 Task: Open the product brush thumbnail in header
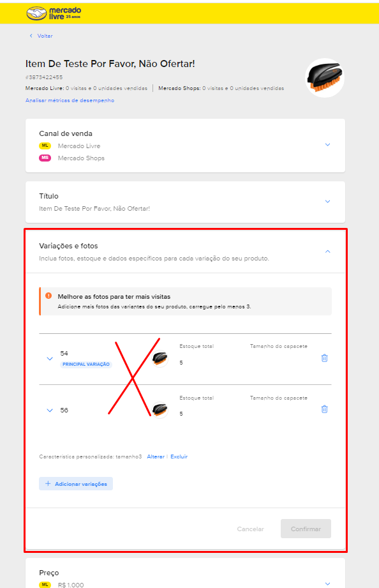(325, 78)
